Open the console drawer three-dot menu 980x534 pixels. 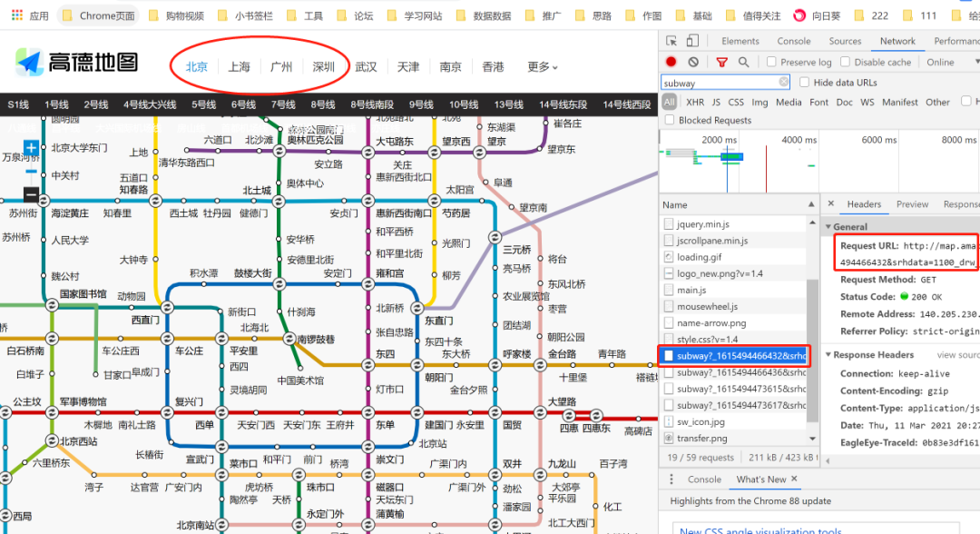tap(671, 479)
